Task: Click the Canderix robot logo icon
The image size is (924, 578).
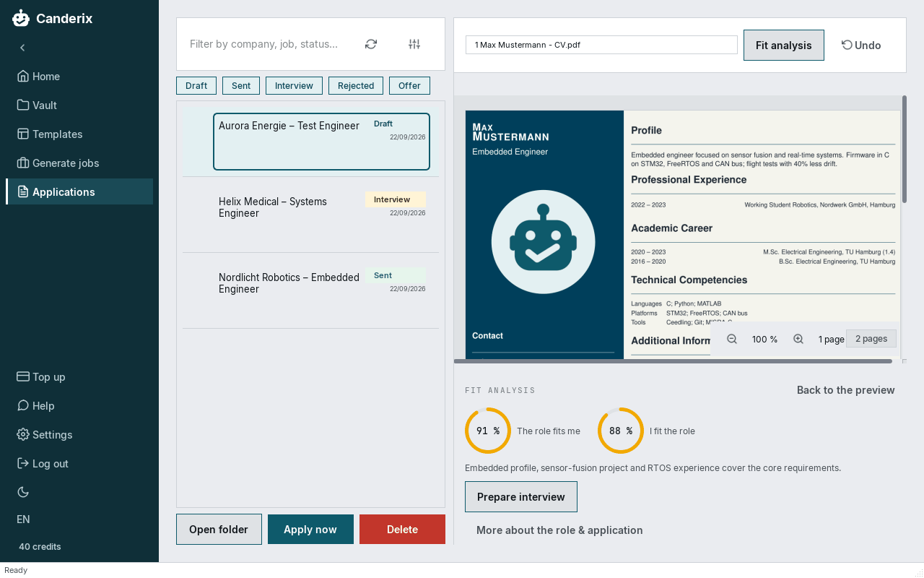Action: (x=21, y=18)
